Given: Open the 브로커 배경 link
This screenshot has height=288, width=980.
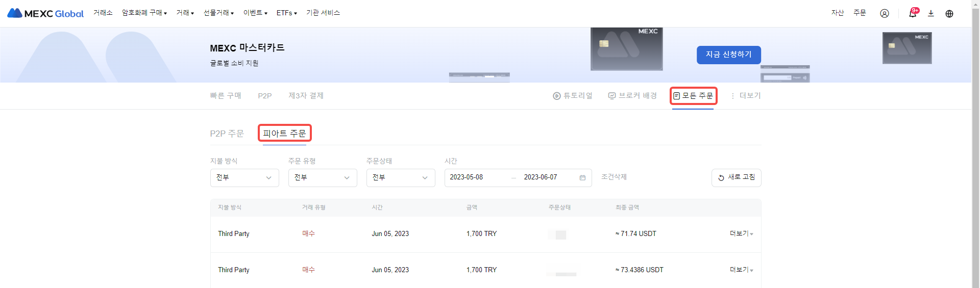Looking at the screenshot, I should [632, 96].
